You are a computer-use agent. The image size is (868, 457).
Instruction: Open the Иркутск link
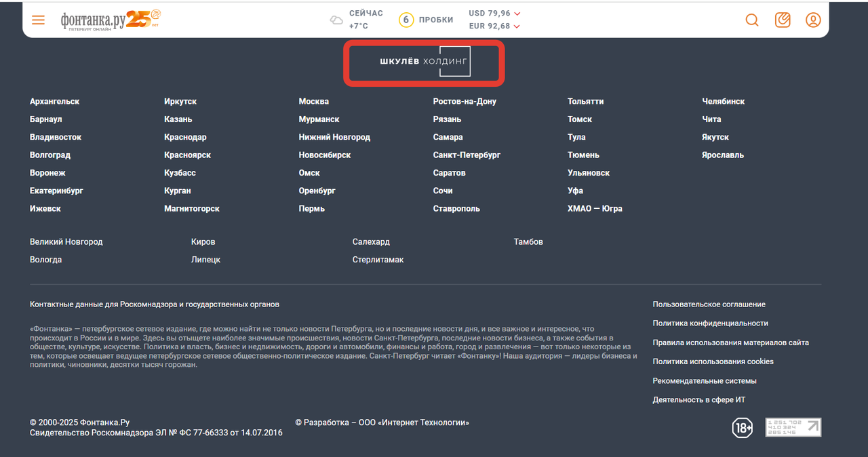(x=180, y=102)
